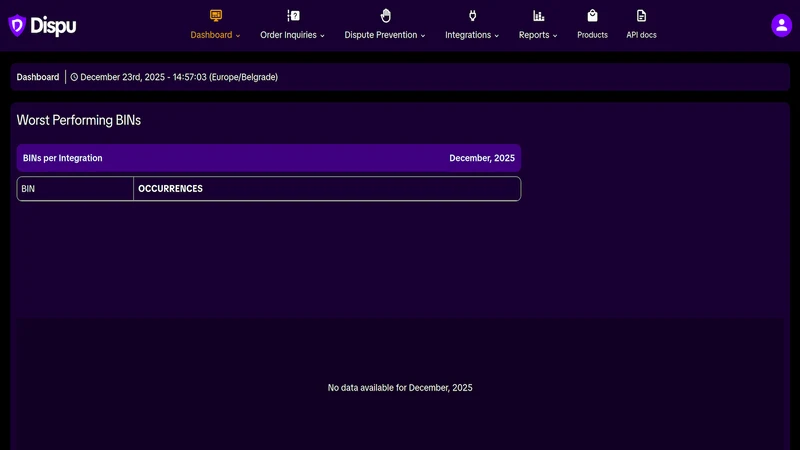Expand the Dashboard menu chevron
800x450 pixels.
(238, 36)
